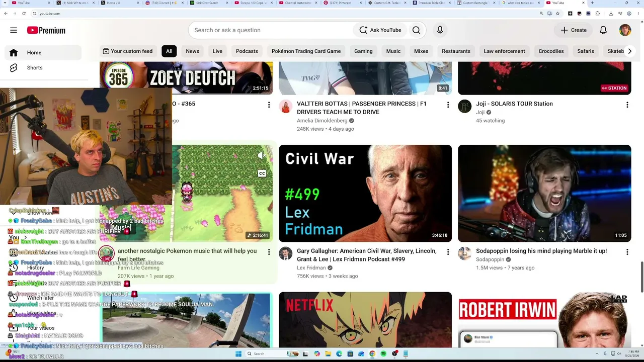Image resolution: width=644 pixels, height=362 pixels.
Task: Go to YouTube Premium home via logo
Action: (46, 30)
